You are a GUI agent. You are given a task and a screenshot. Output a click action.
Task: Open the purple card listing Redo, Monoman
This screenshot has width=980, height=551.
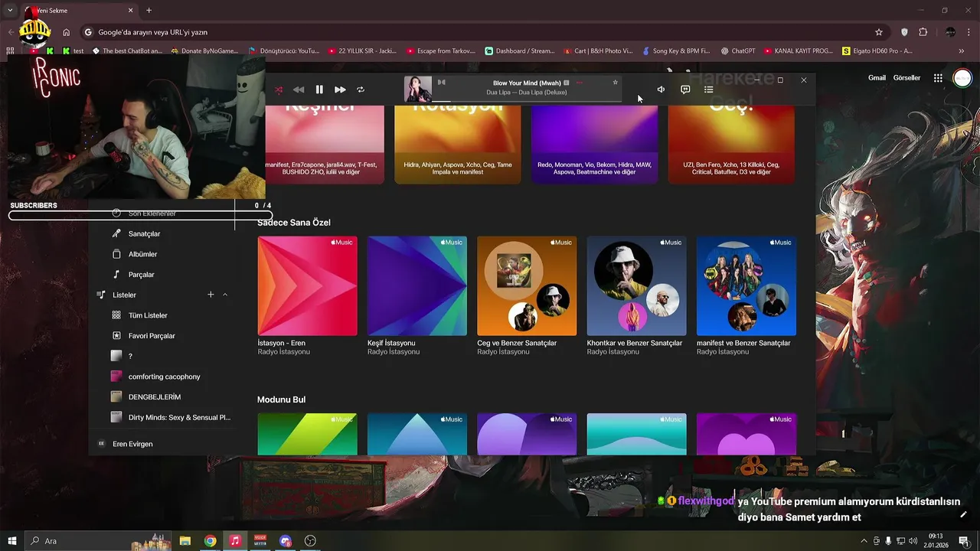[594, 145]
